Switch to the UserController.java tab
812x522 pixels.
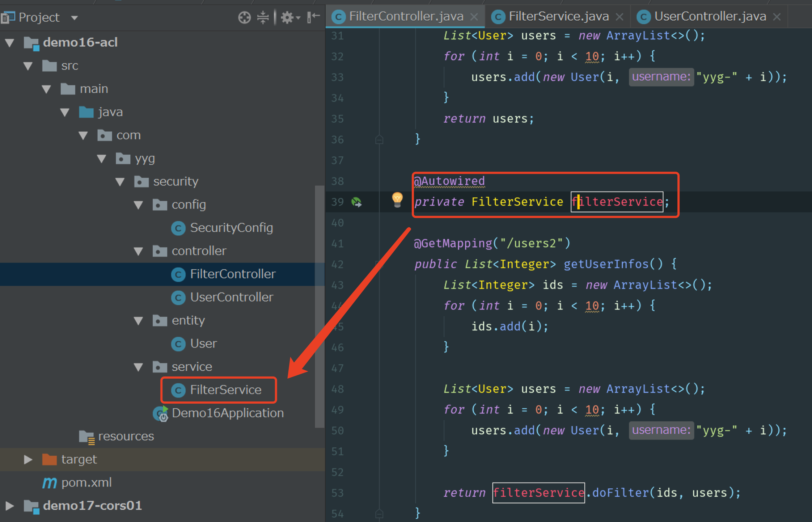[x=710, y=16]
